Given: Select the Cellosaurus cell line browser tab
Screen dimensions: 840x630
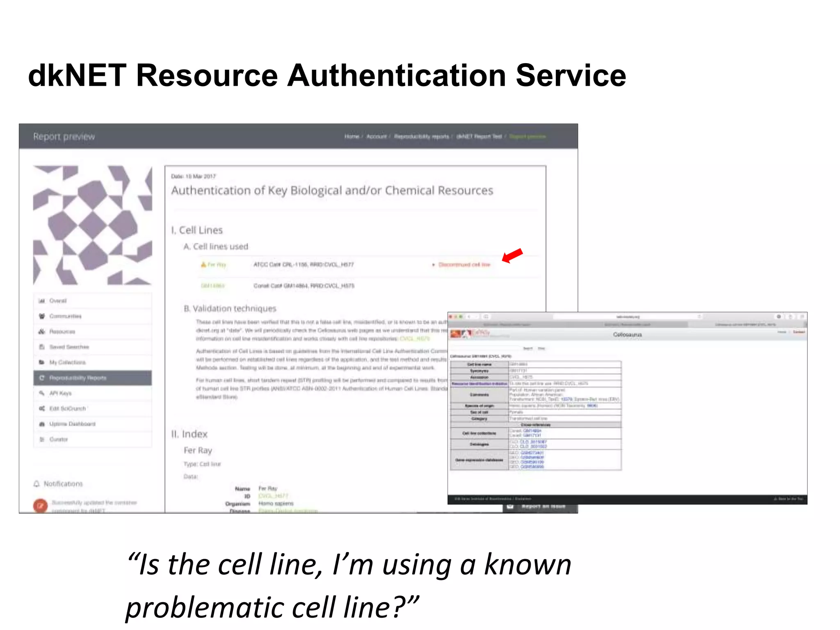Looking at the screenshot, I should 746,324.
